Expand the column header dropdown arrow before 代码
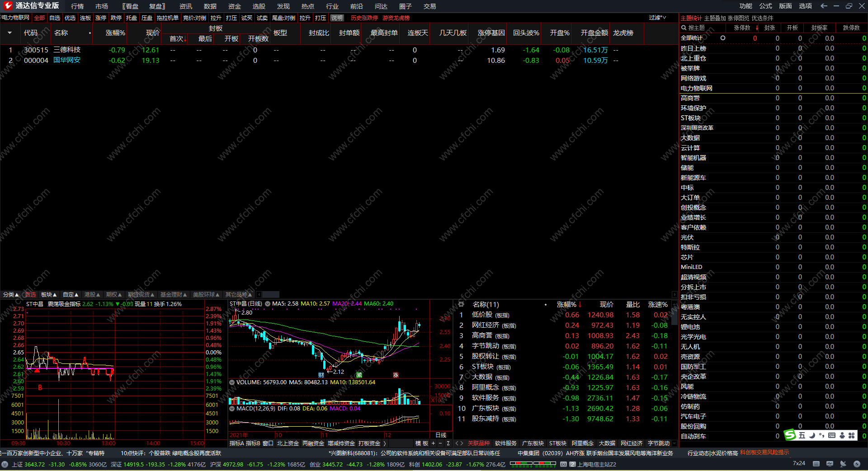The image size is (868, 471). [x=9, y=33]
